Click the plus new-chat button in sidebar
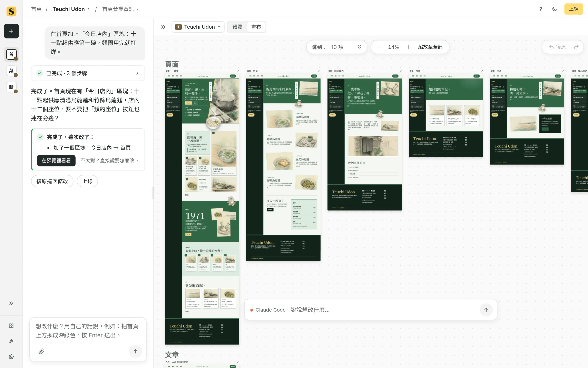The image size is (588, 368). 11,31
